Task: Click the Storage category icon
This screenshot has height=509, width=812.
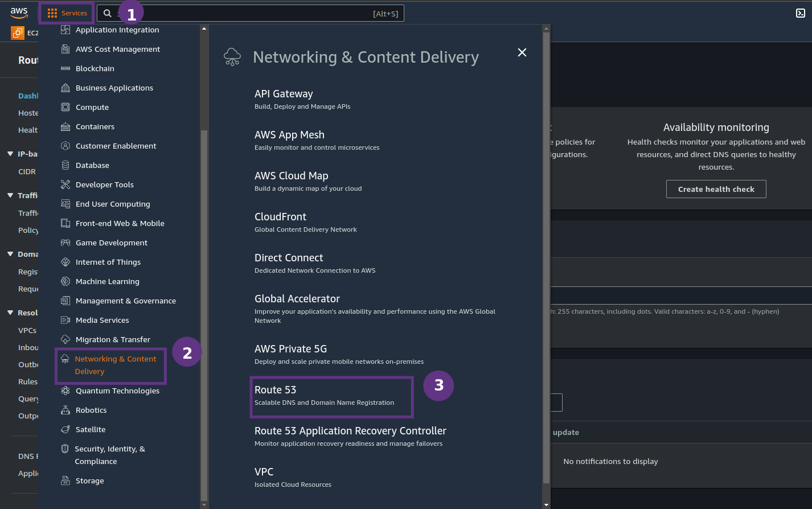Action: 65,481
